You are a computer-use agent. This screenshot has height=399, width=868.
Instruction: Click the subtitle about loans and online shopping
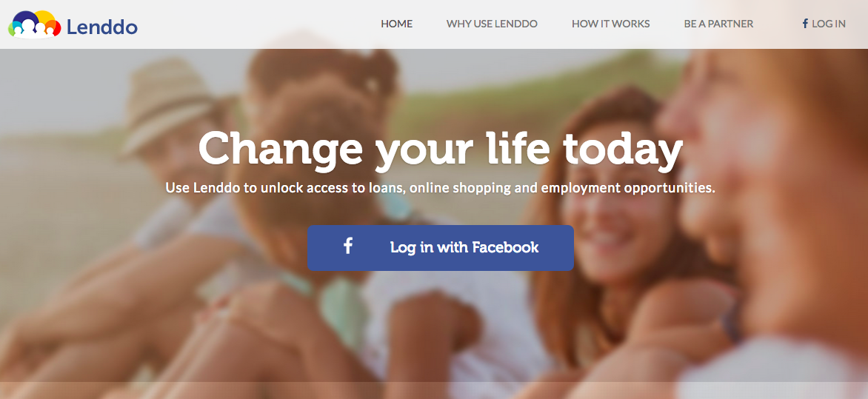click(441, 188)
